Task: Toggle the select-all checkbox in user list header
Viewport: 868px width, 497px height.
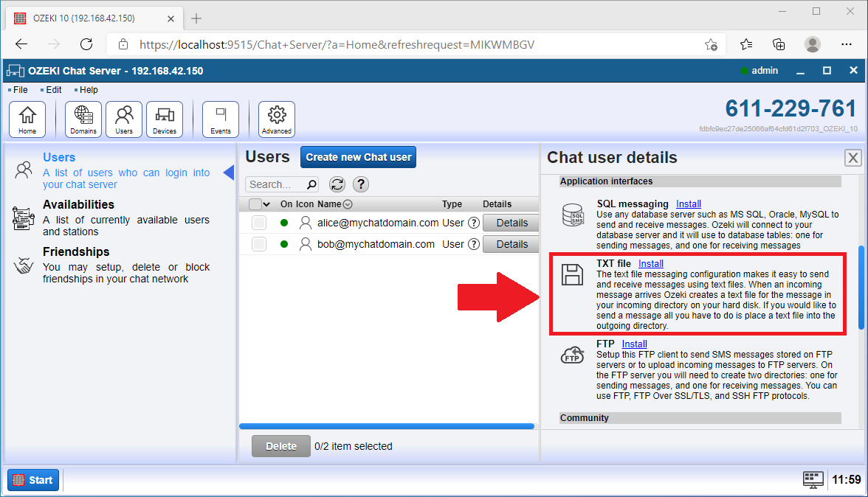Action: (255, 204)
